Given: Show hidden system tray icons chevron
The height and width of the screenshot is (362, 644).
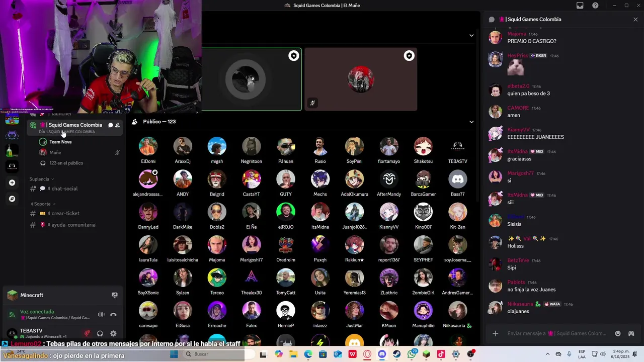Looking at the screenshot, I should coord(548,354).
